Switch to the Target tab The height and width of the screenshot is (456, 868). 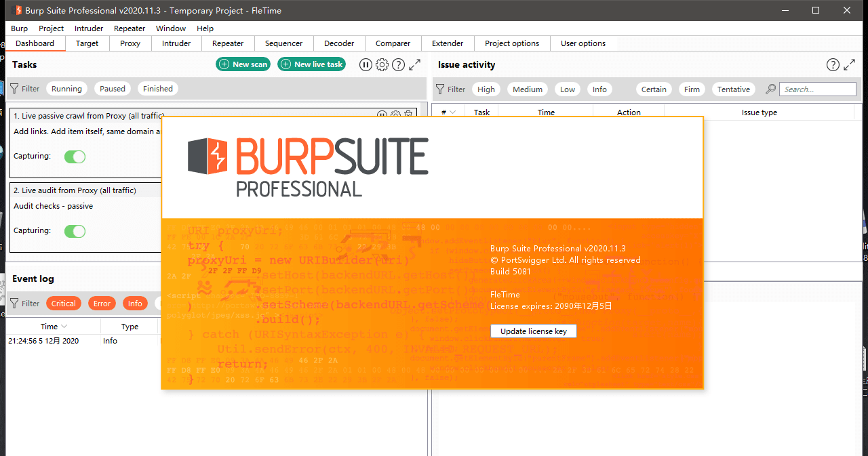coord(87,43)
